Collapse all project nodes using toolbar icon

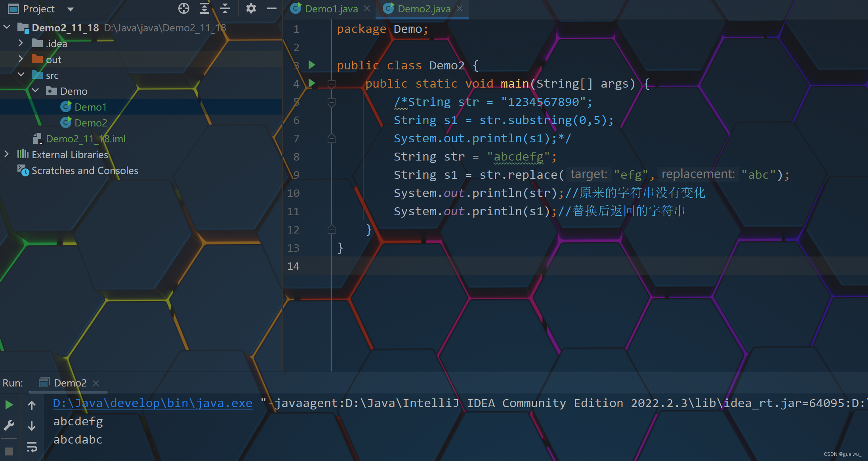(x=225, y=8)
